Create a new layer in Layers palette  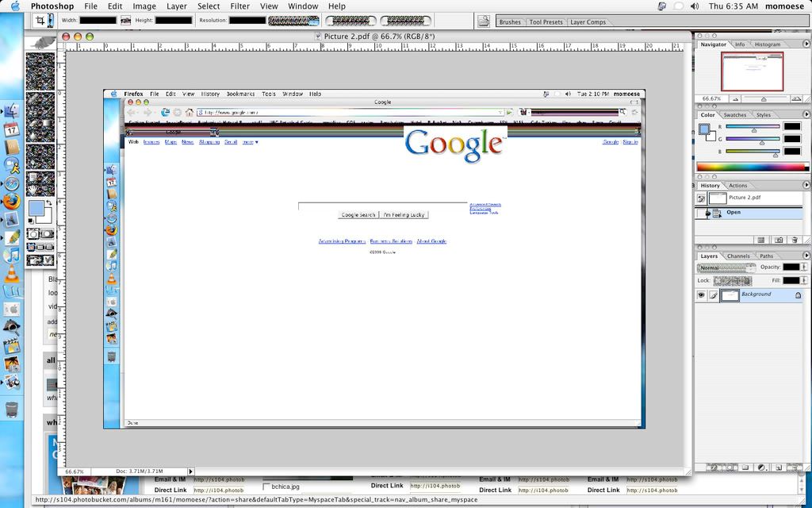pos(779,467)
